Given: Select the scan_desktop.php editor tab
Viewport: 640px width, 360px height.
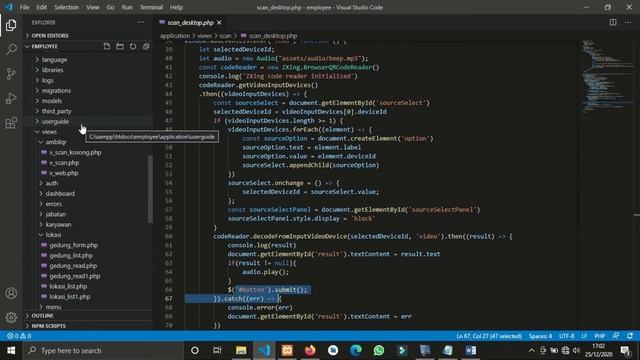Looking at the screenshot, I should click(190, 22).
